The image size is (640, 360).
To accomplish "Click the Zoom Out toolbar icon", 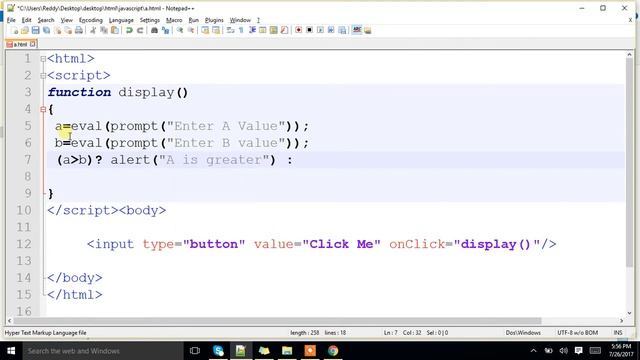I will pos(191,30).
